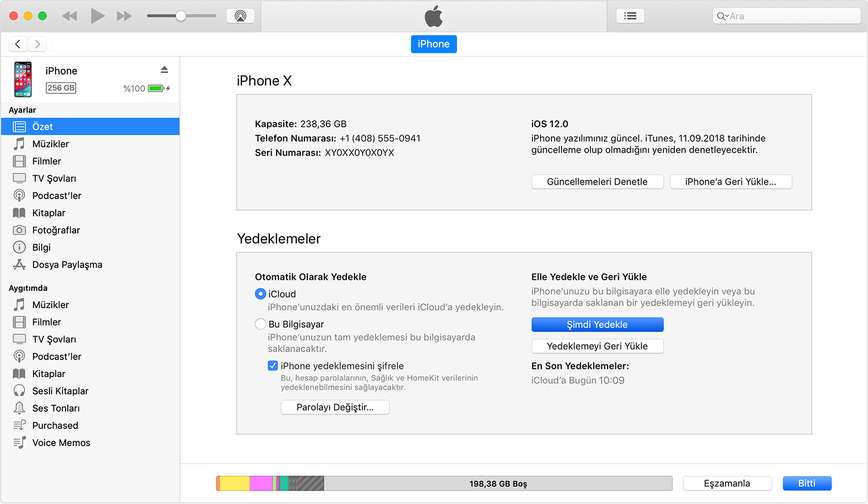Click yellow segment of storage bar

click(235, 483)
